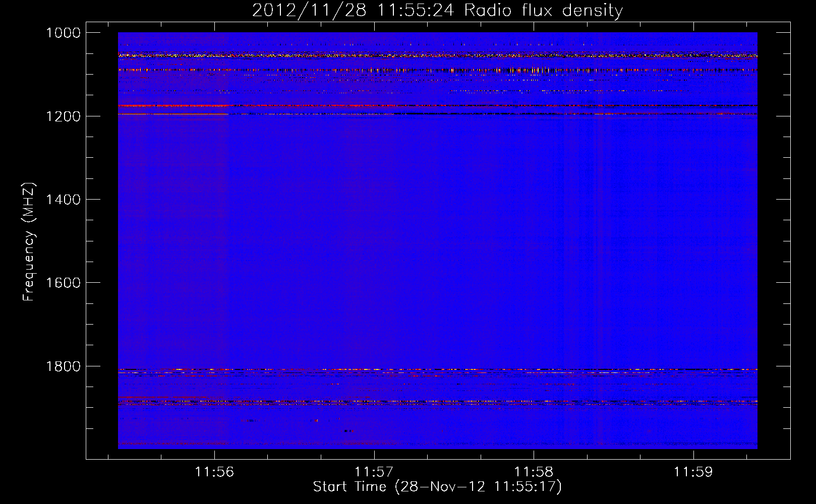The width and height of the screenshot is (816, 504).
Task: Click the 1600 frequency tick label
Action: 63,283
